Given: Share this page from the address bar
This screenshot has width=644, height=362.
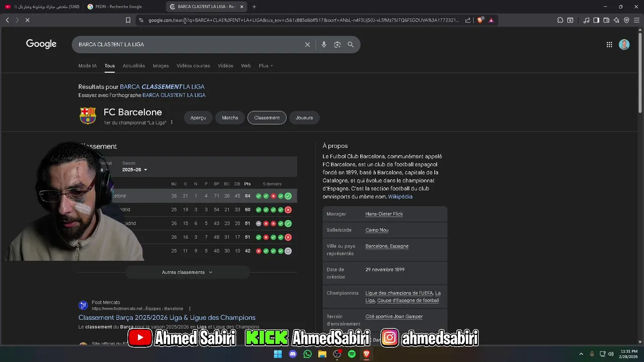Looking at the screenshot, I should (x=468, y=20).
